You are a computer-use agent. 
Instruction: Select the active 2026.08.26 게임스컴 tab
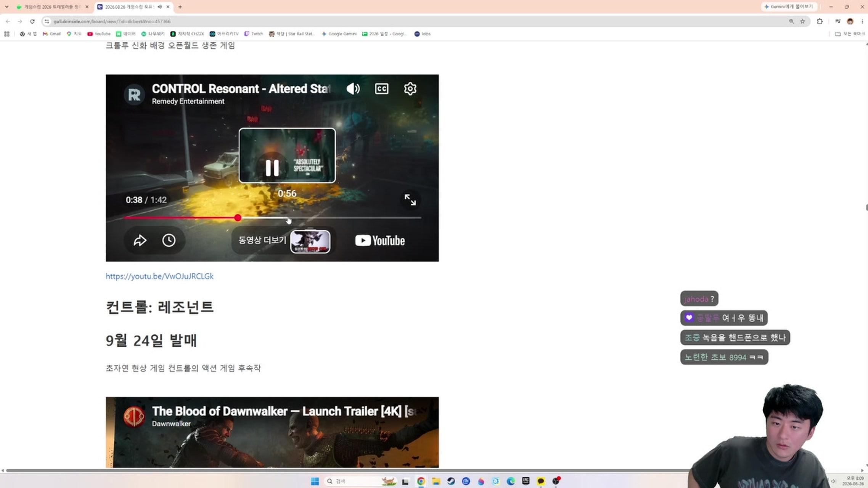pyautogui.click(x=129, y=7)
